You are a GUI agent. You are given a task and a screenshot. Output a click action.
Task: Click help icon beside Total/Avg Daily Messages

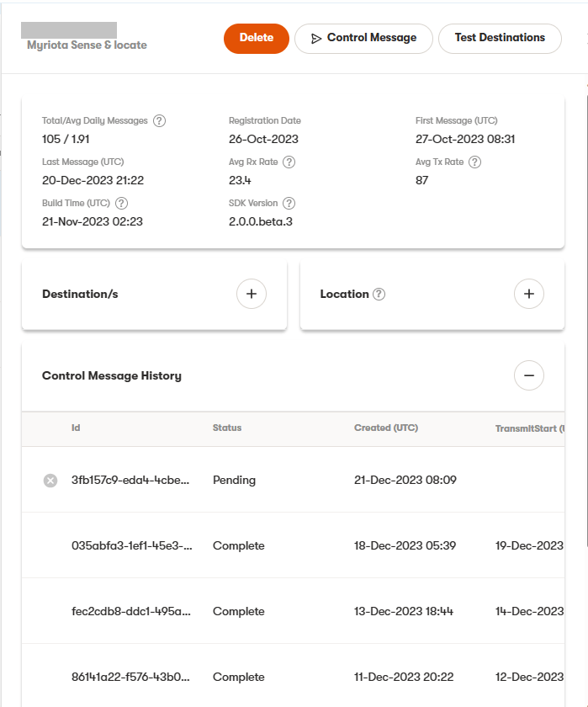point(159,121)
